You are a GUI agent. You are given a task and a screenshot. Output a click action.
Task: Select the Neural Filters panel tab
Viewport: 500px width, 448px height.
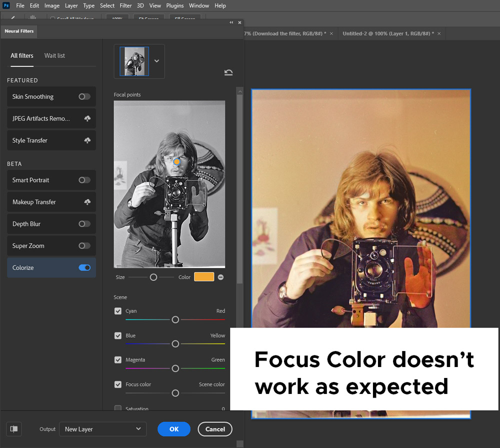[19, 31]
